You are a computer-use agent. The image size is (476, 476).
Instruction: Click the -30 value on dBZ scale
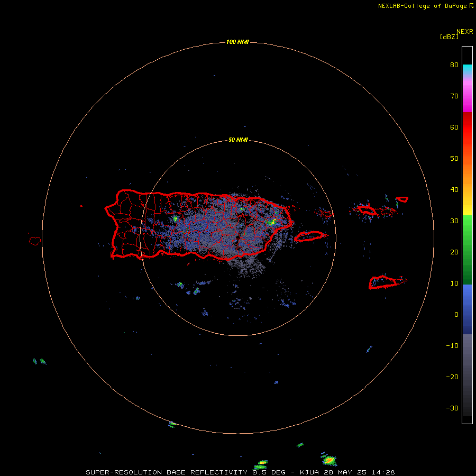pyautogui.click(x=452, y=408)
